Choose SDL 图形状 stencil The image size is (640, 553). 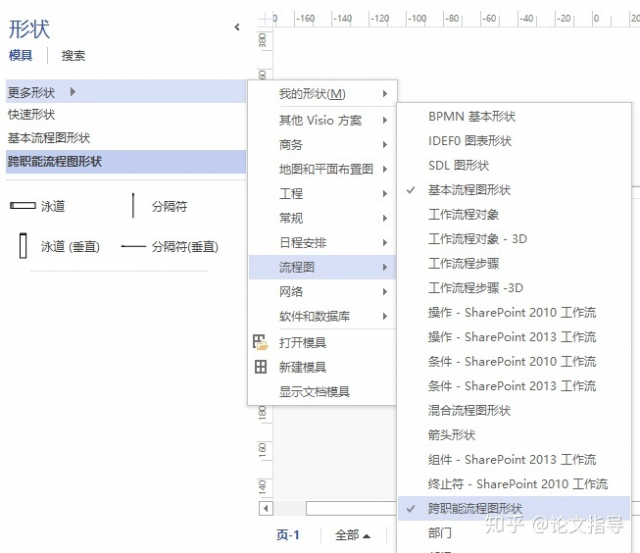click(514, 165)
